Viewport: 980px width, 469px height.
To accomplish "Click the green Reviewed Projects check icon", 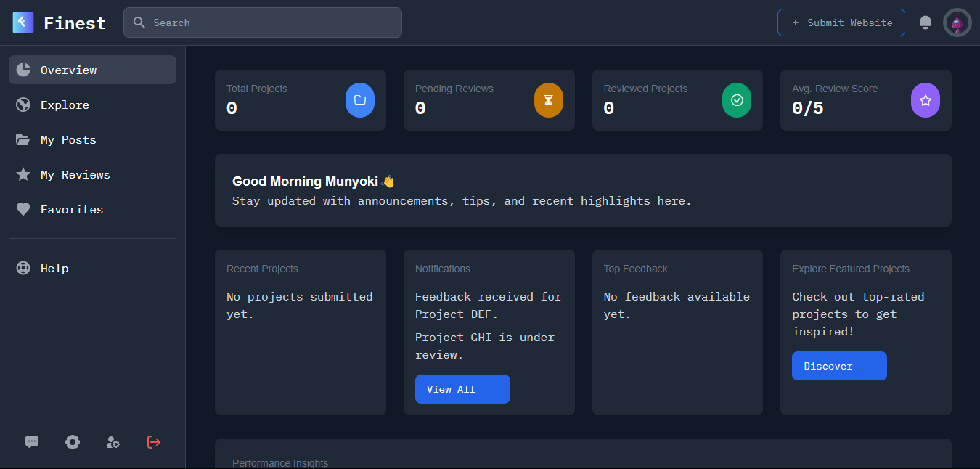I will pyautogui.click(x=737, y=100).
